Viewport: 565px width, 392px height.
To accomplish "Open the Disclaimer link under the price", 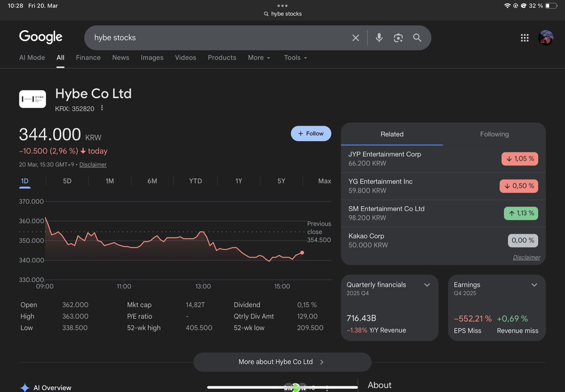I will click(x=93, y=165).
